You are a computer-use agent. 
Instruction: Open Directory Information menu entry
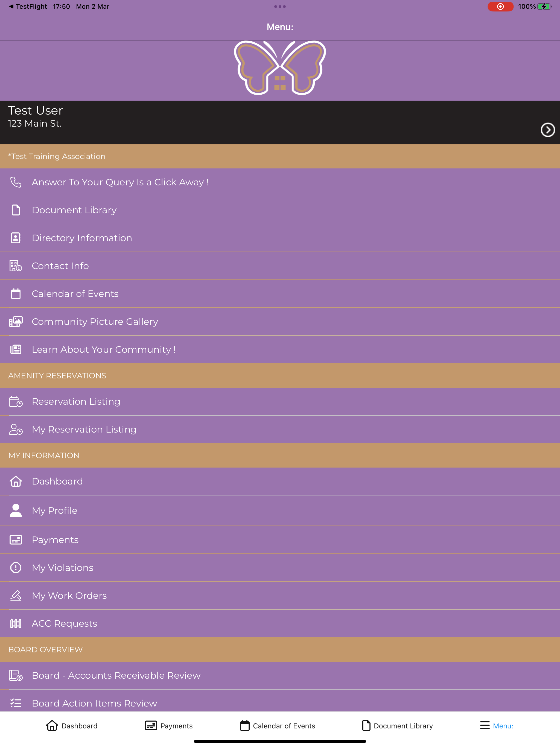(x=280, y=238)
